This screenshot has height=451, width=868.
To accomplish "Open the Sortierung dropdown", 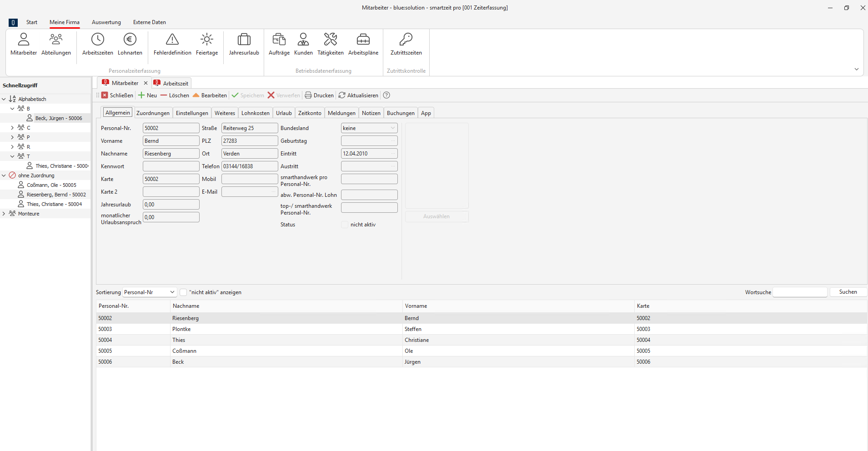I will point(172,292).
